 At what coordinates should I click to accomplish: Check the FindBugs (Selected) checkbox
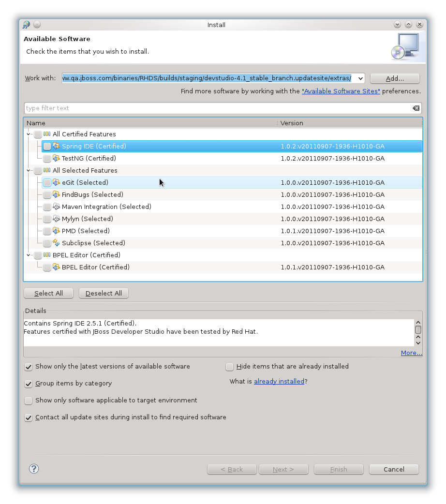pyautogui.click(x=47, y=195)
